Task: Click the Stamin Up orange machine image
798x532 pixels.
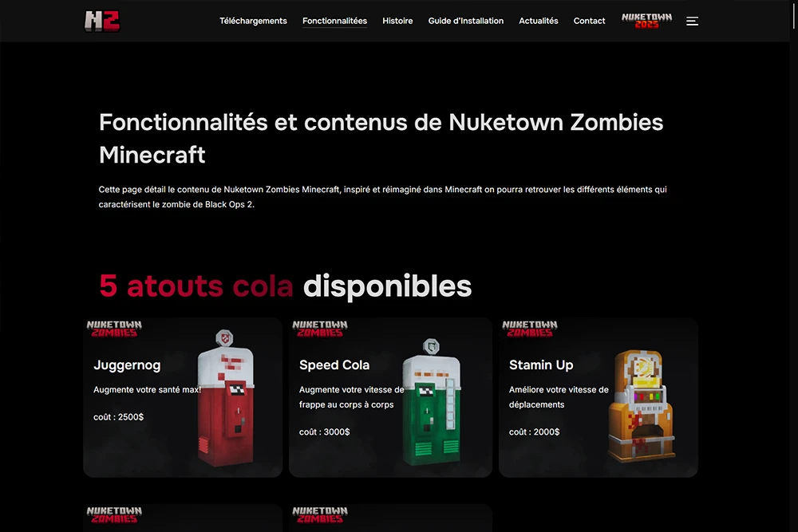Action: 642,405
